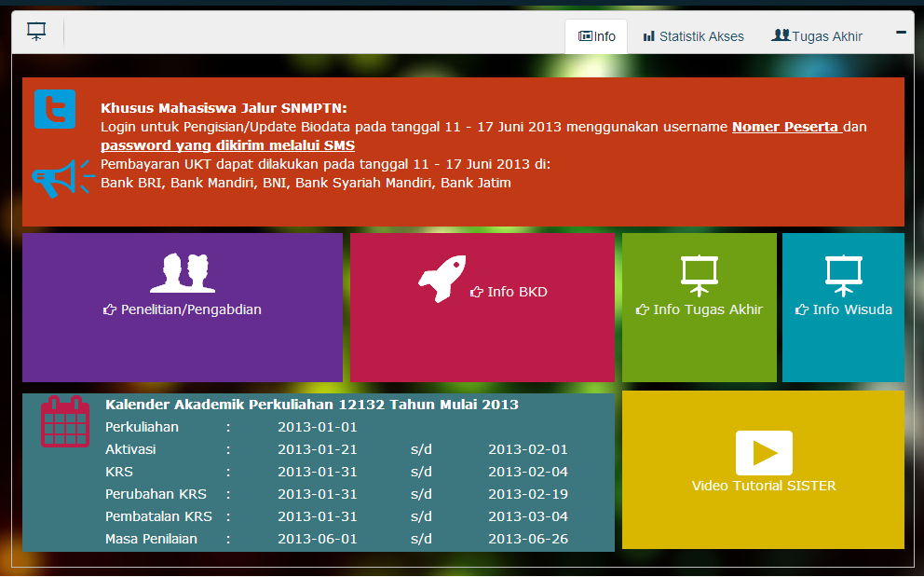Click the Video Tutorial SISTER label
The width and height of the screenshot is (924, 577).
tap(764, 487)
